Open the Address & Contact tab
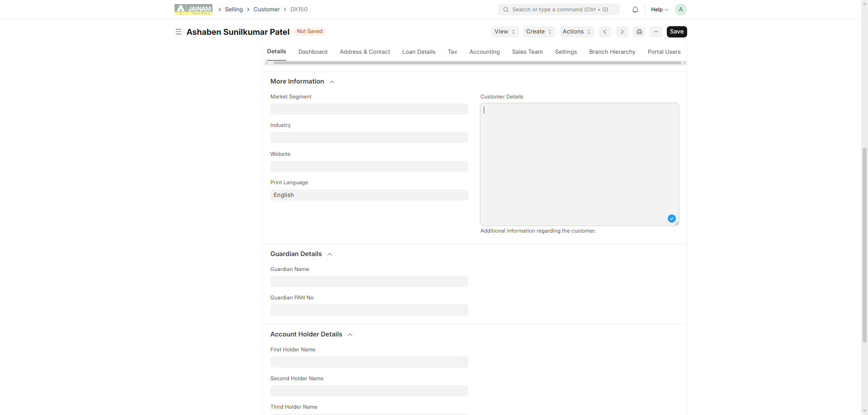 click(365, 52)
